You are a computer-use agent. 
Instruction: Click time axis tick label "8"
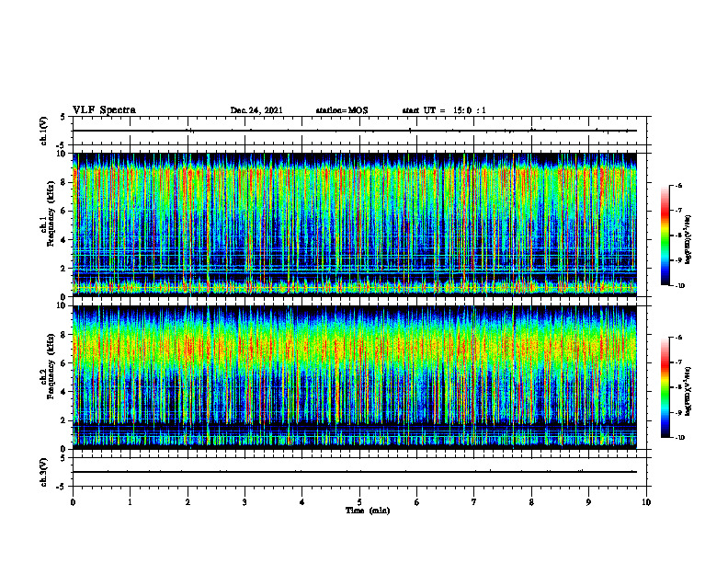[x=531, y=502]
